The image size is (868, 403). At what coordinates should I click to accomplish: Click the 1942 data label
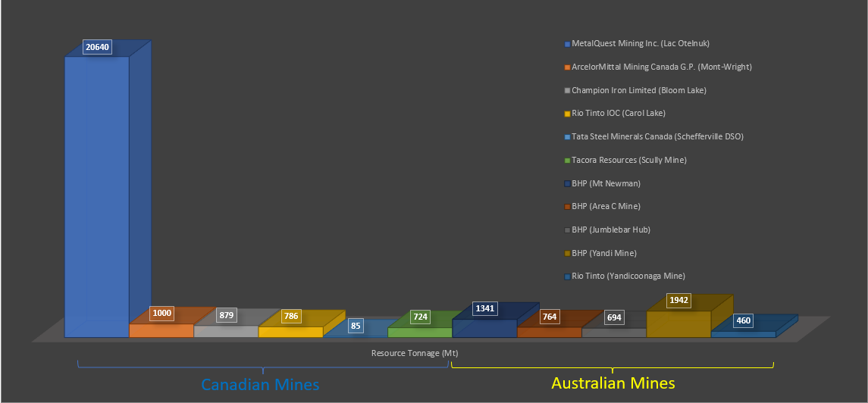679,300
